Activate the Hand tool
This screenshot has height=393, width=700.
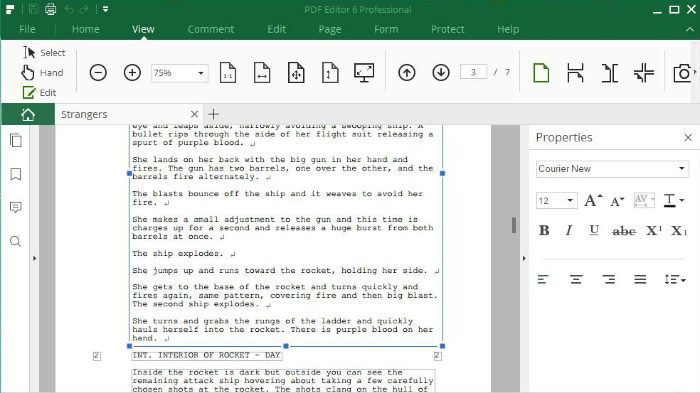coord(42,73)
